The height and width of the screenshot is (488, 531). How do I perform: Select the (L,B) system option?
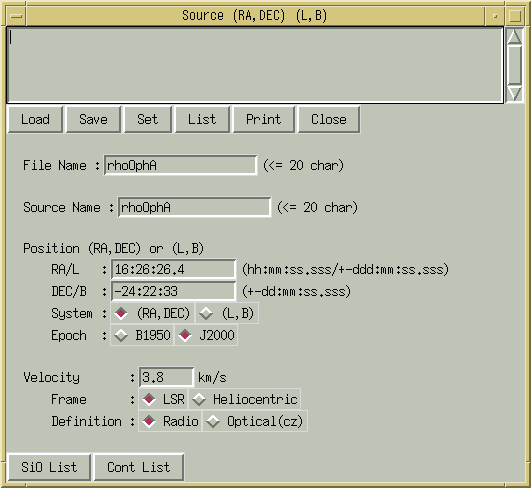pyautogui.click(x=227, y=313)
